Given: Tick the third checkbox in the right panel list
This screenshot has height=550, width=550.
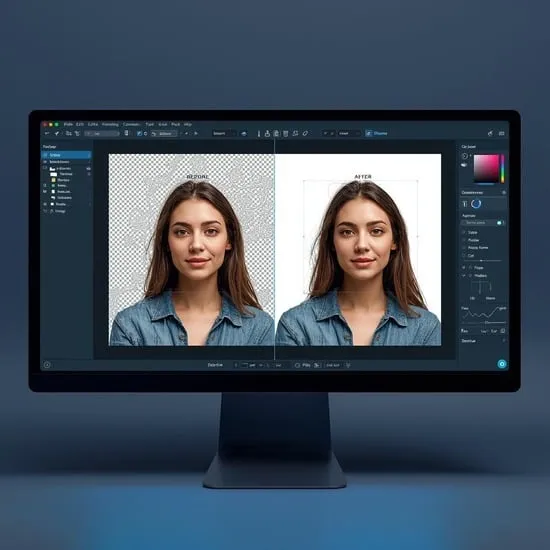Looking at the screenshot, I should (464, 248).
